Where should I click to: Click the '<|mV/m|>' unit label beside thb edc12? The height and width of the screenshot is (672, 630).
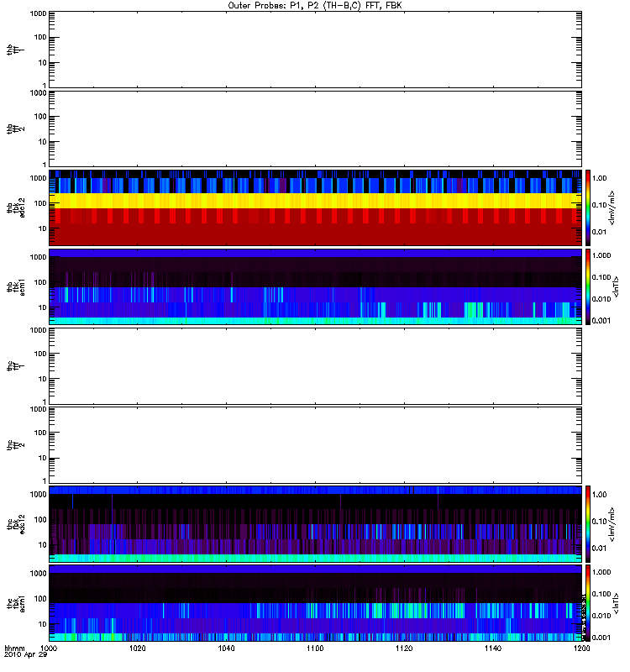click(x=612, y=207)
